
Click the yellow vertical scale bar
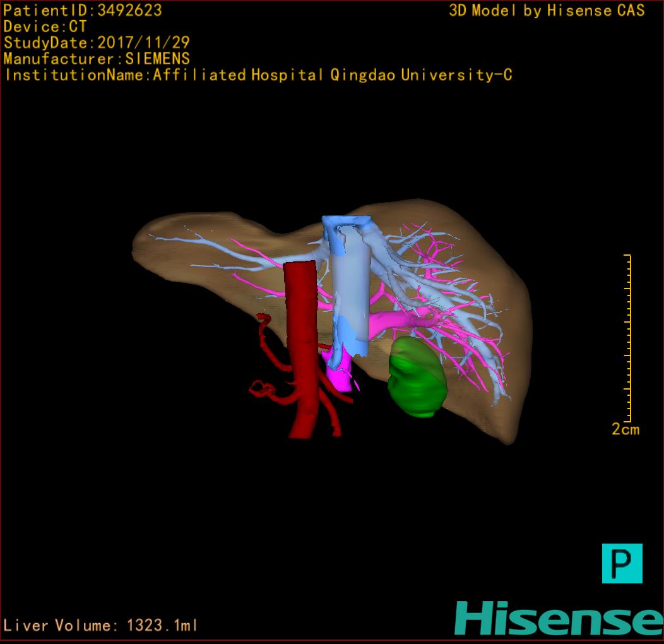tap(628, 338)
